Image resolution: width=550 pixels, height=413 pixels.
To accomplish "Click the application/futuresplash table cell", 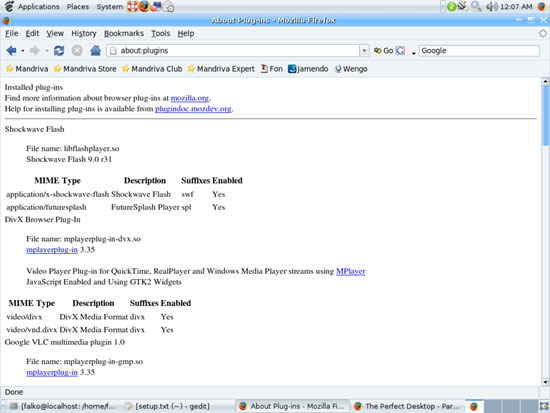I will pyautogui.click(x=46, y=207).
